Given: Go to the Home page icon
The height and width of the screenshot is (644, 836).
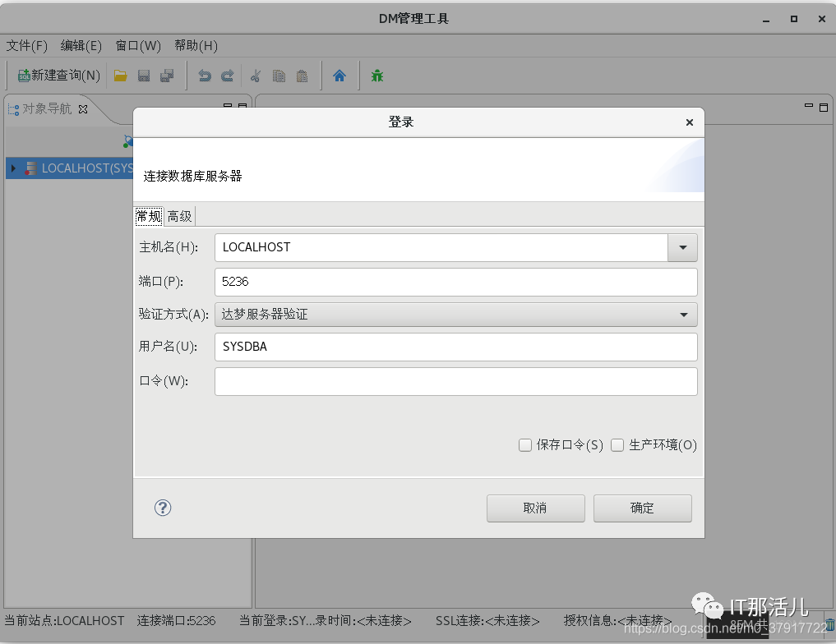Looking at the screenshot, I should (x=339, y=76).
